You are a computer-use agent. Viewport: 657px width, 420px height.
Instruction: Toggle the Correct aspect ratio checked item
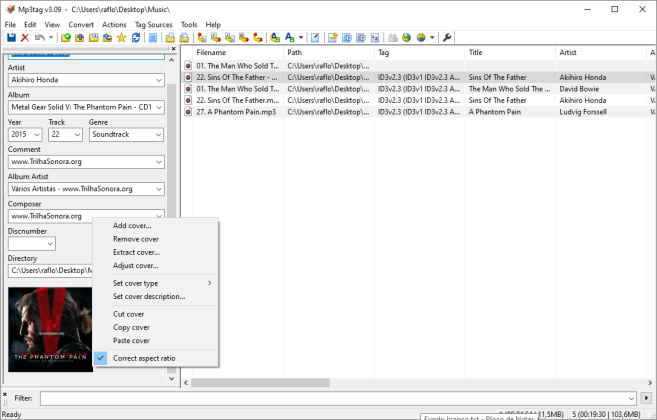155,358
